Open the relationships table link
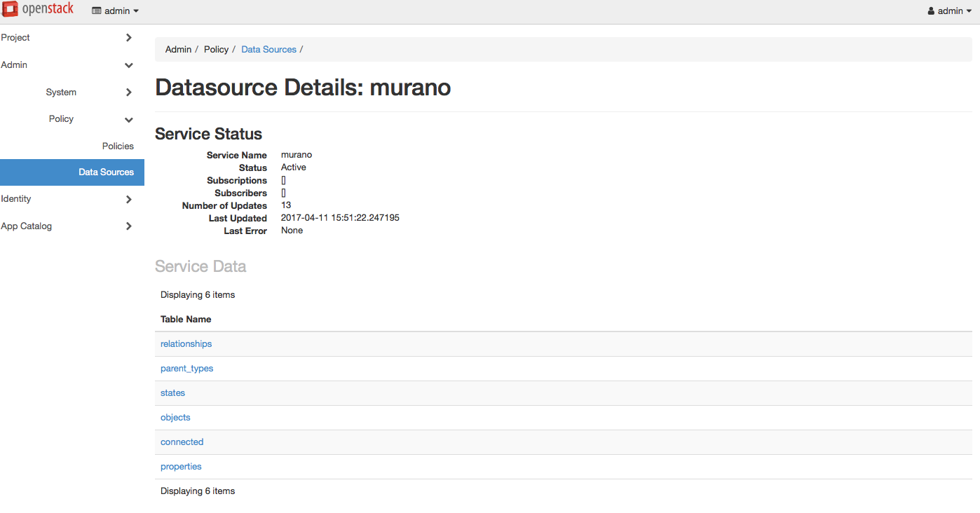 point(186,343)
